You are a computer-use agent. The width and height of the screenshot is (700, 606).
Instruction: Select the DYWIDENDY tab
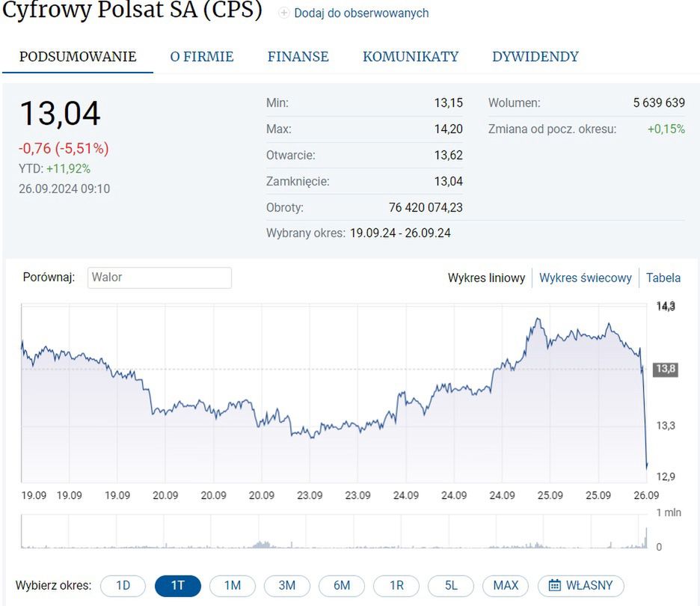pyautogui.click(x=535, y=57)
